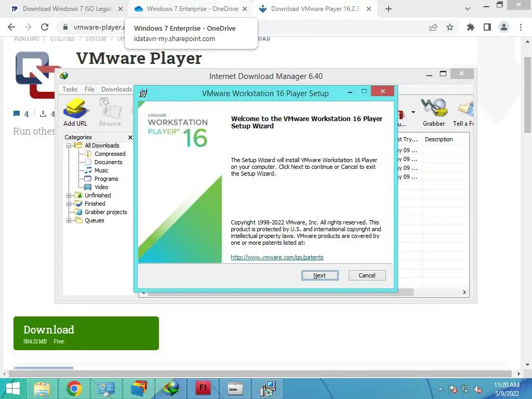The width and height of the screenshot is (532, 399).
Task: Click the browser forward arrow
Action: pyautogui.click(x=28, y=27)
